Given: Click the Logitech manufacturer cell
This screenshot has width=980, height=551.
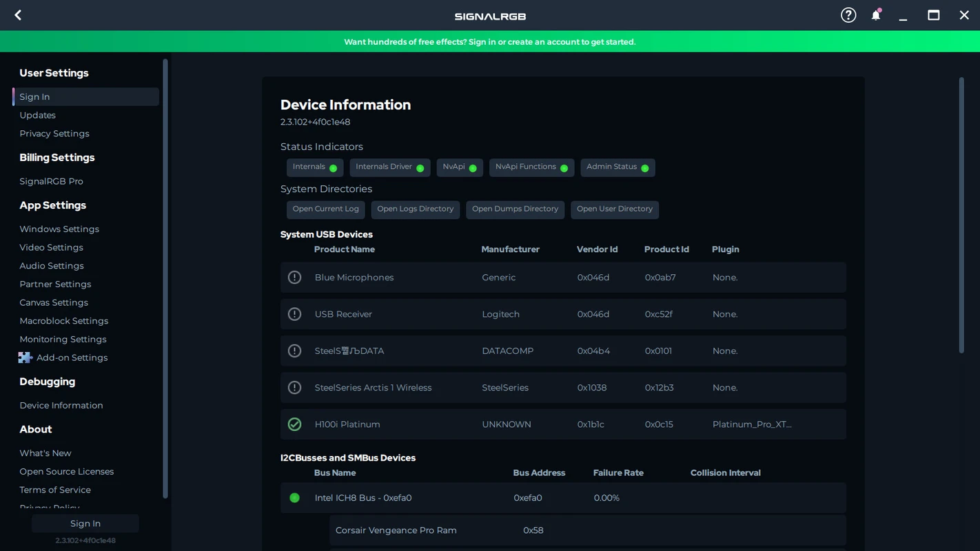Looking at the screenshot, I should click(501, 314).
